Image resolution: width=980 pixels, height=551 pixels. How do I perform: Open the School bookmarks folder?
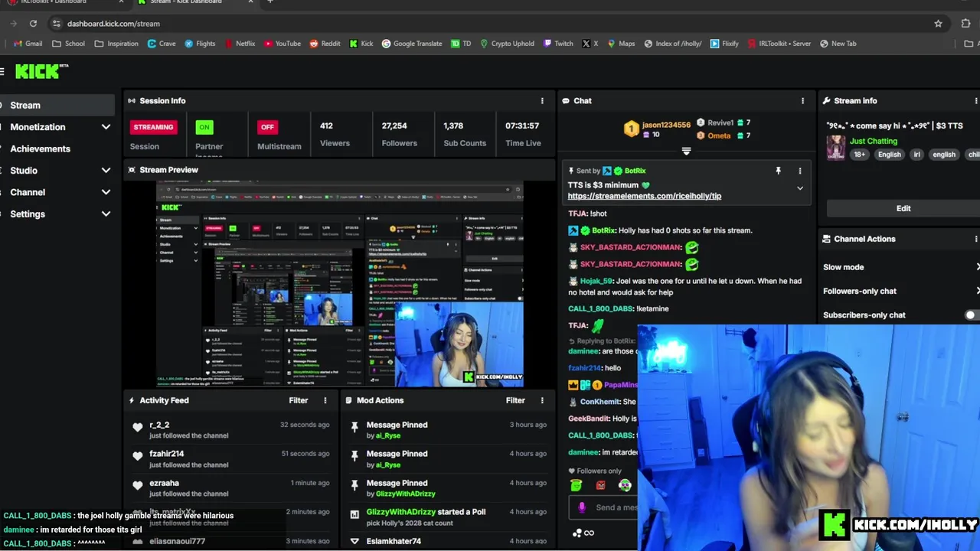68,44
